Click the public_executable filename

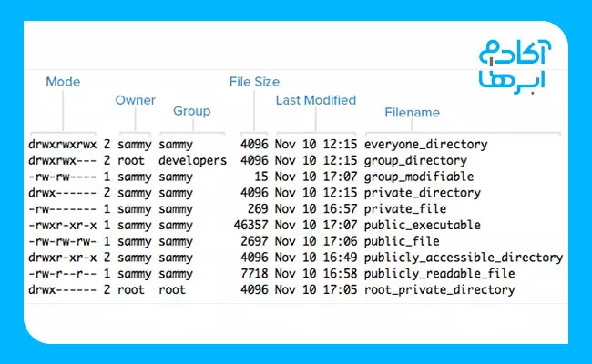pos(422,225)
